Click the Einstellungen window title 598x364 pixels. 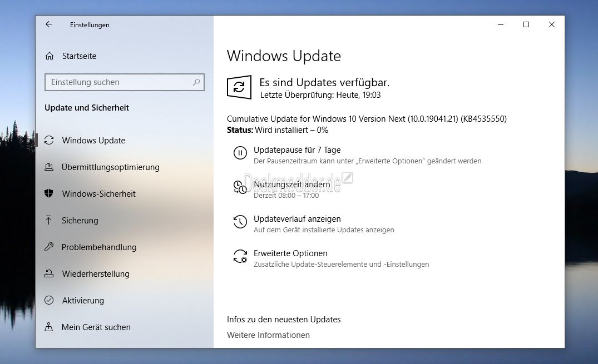coord(90,25)
